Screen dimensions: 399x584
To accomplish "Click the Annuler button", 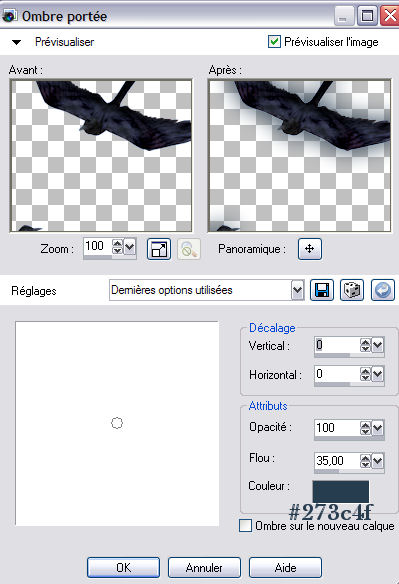I will tap(204, 567).
